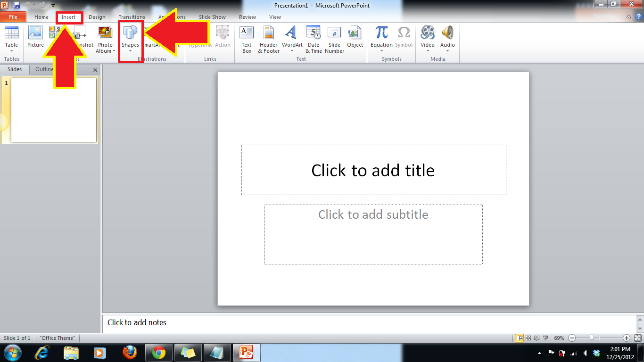Click 'Click to add notes' area
This screenshot has height=362, width=644.
tap(370, 323)
